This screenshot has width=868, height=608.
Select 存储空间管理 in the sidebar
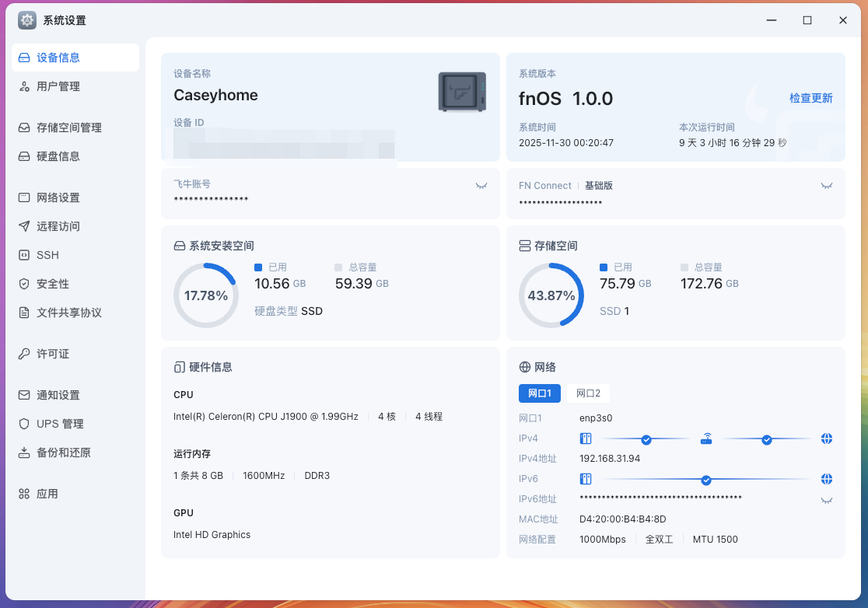click(x=68, y=127)
